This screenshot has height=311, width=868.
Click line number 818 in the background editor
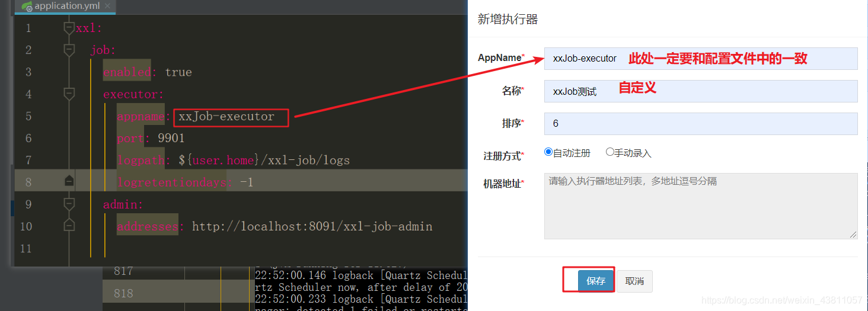tap(123, 293)
